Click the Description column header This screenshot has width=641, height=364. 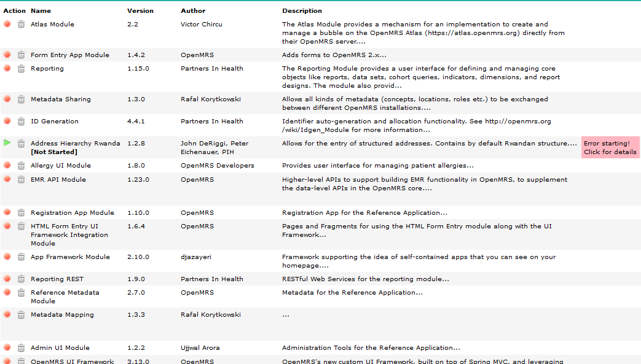302,10
